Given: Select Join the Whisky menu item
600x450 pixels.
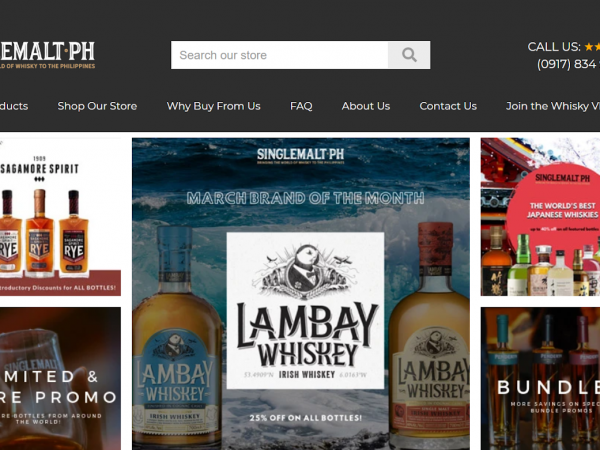Looking at the screenshot, I should point(552,106).
